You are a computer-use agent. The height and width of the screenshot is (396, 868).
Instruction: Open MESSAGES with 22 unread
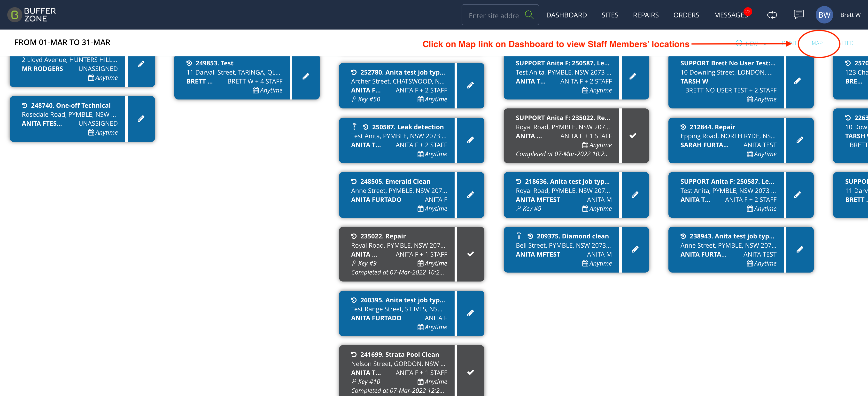point(730,15)
